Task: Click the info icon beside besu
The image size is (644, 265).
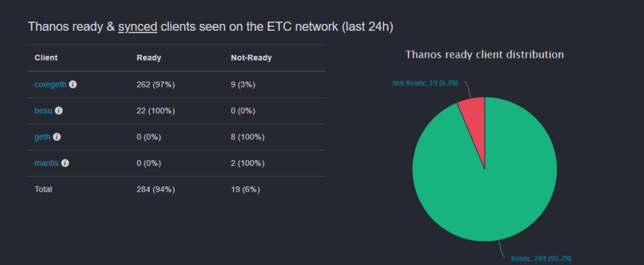Action: pyautogui.click(x=58, y=111)
